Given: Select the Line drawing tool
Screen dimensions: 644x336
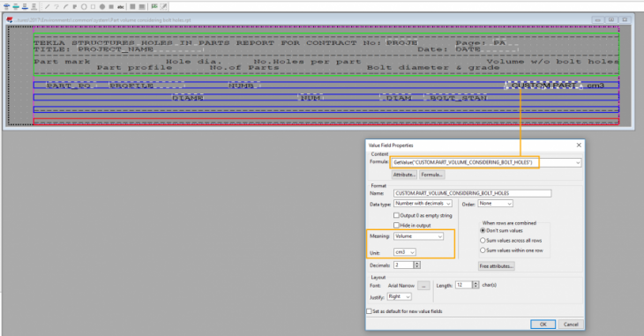Looking at the screenshot, I should (x=48, y=6).
